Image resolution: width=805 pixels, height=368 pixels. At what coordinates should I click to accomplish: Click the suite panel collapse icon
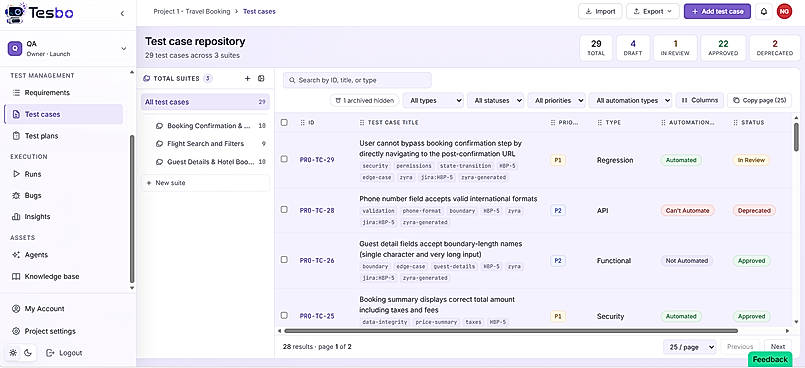[x=261, y=79]
